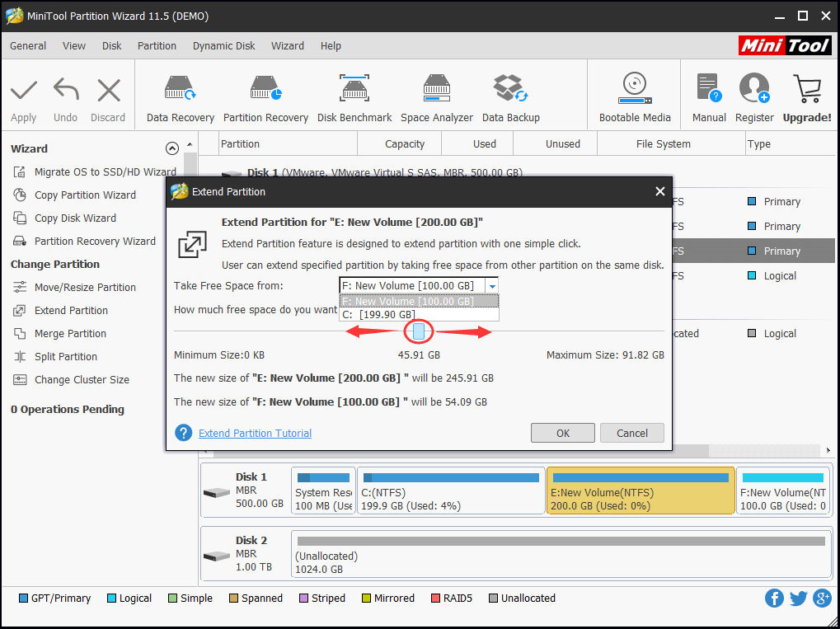Viewport: 840px width, 629px height.
Task: Open the Help menu
Action: (x=331, y=46)
